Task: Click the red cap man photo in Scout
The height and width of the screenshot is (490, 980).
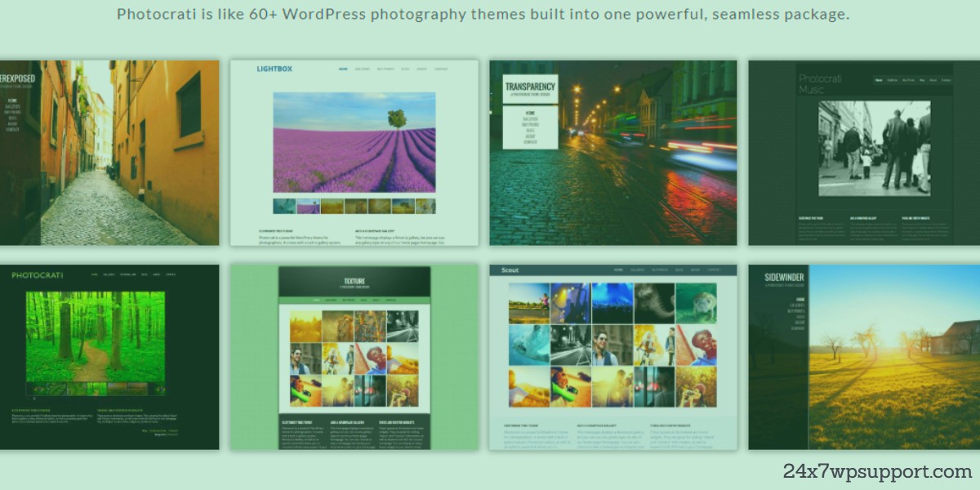Action: tap(696, 345)
